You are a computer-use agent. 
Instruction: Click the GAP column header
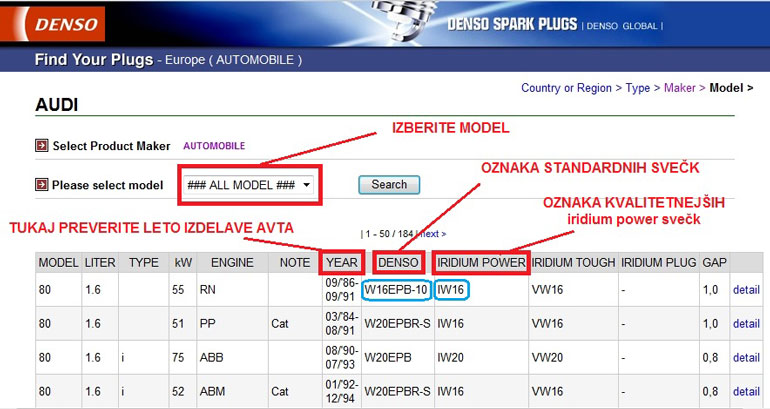(x=714, y=263)
